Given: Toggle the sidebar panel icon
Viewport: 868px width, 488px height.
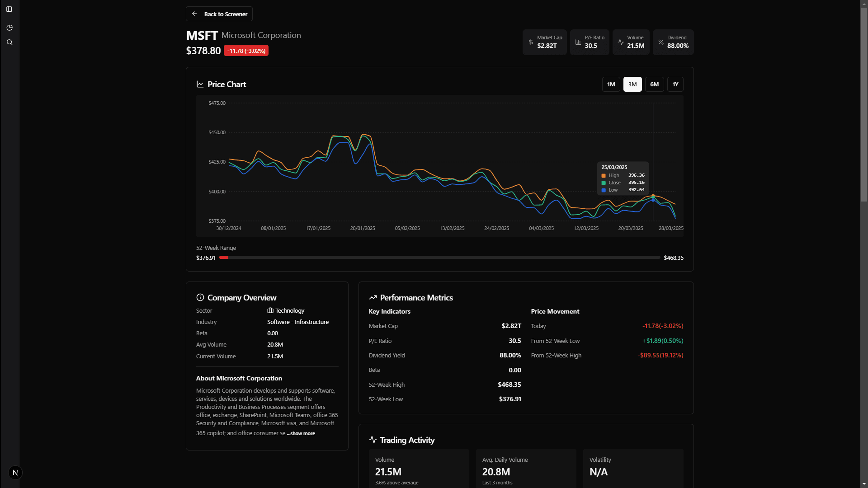Looking at the screenshot, I should pyautogui.click(x=9, y=9).
